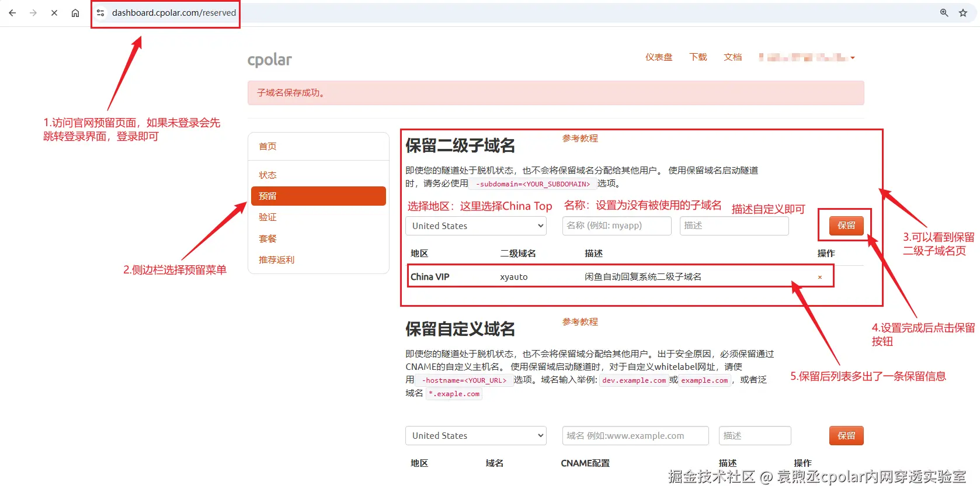Expand the subdomain region dropdown United States
Screen dimensions: 980x499
[x=476, y=226]
